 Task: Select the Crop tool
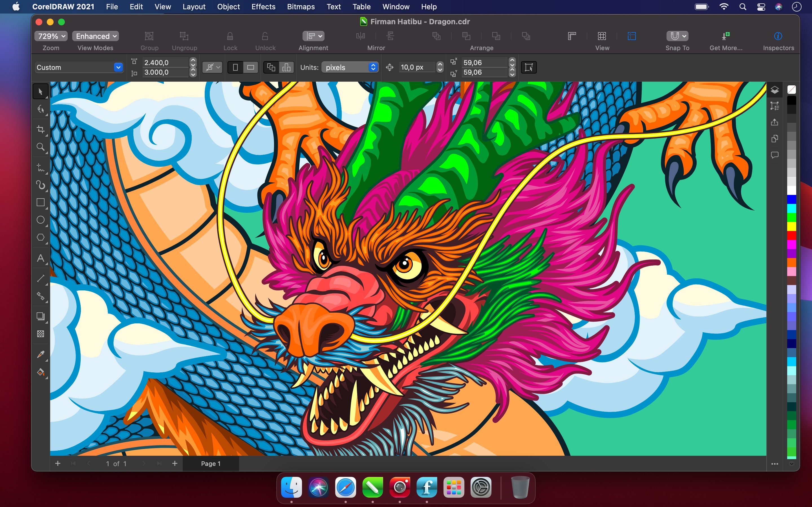[40, 130]
